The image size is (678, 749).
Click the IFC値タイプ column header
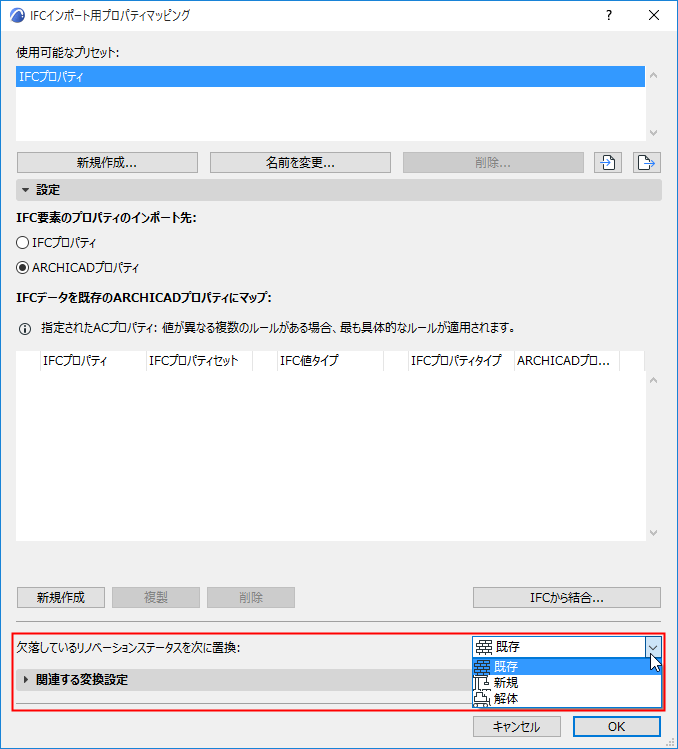pyautogui.click(x=330, y=361)
